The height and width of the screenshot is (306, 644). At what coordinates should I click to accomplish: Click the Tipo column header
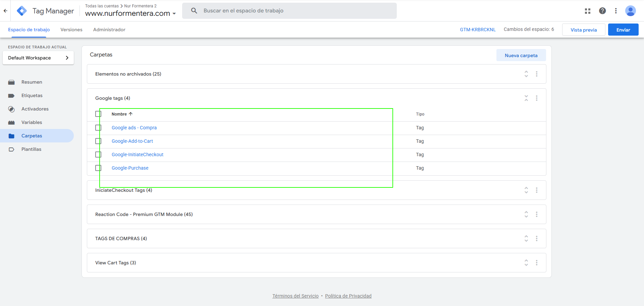tap(420, 114)
